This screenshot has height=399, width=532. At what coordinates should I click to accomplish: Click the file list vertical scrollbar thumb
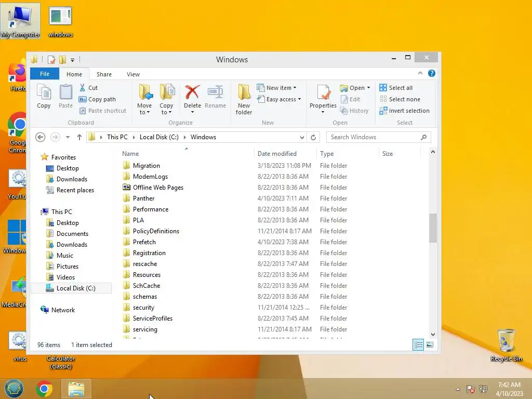point(433,228)
